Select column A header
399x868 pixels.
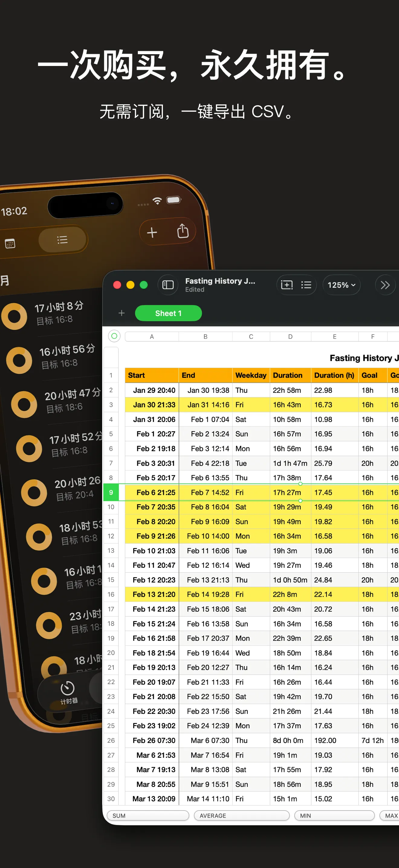coord(152,337)
